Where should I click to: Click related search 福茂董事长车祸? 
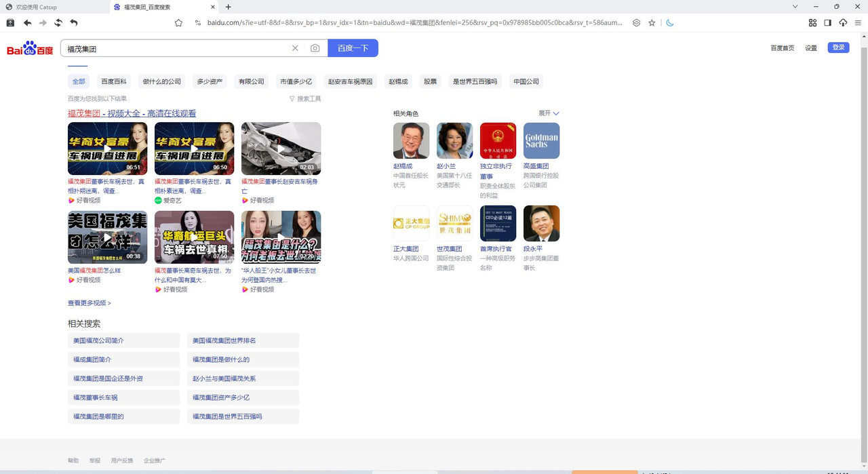123,397
